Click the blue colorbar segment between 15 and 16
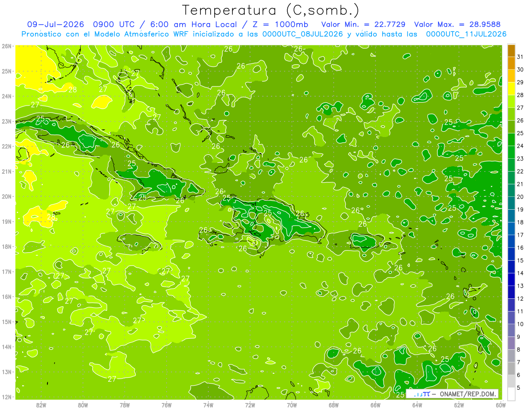532x411 pixels. click(x=511, y=254)
